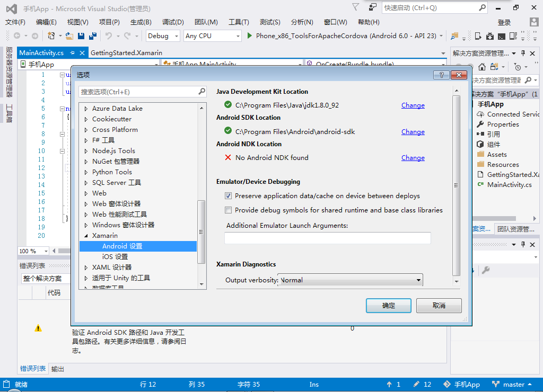The height and width of the screenshot is (392, 543).
Task: Click the master branch indicator in status bar
Action: [x=512, y=385]
